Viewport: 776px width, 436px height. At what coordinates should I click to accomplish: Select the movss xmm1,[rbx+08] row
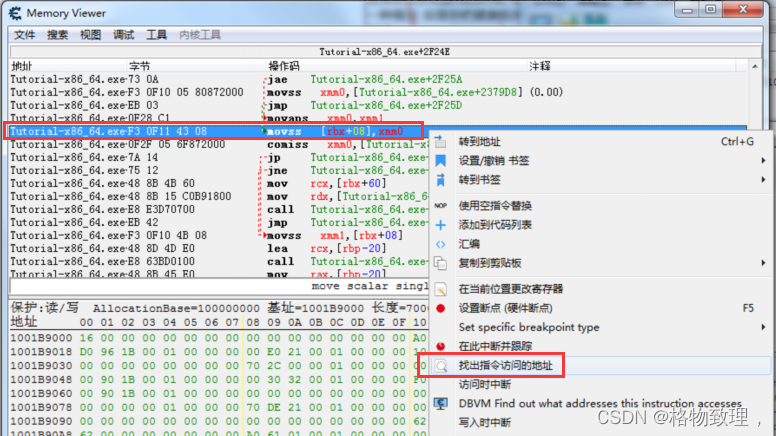[219, 236]
